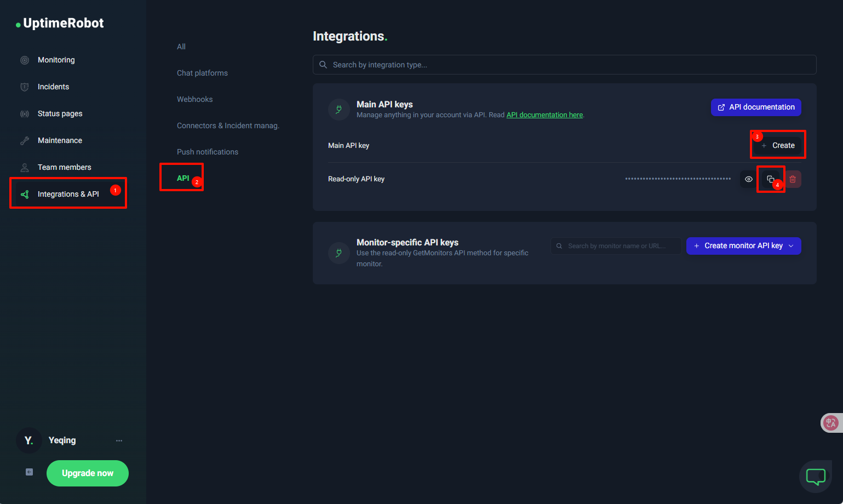This screenshot has width=843, height=504.
Task: Click the Maintenance wrench icon
Action: point(25,141)
